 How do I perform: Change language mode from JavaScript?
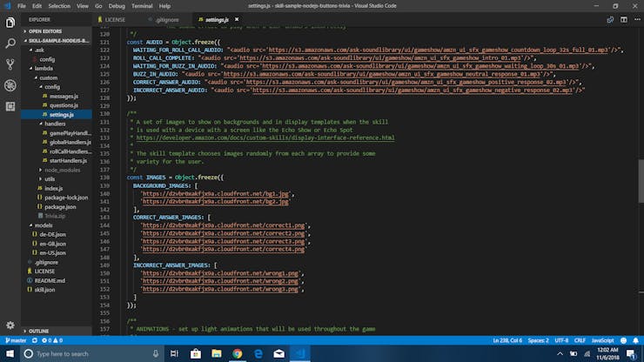pyautogui.click(x=602, y=340)
